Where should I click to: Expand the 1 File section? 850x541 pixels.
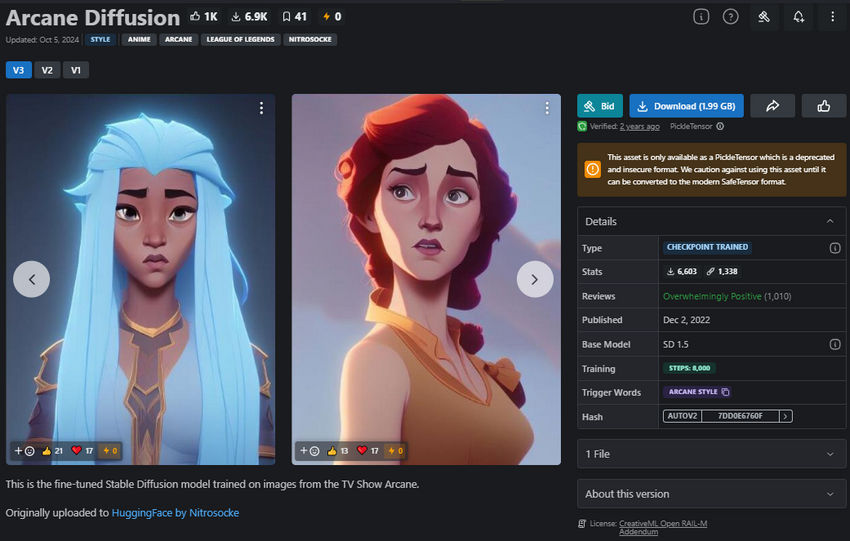pos(711,454)
